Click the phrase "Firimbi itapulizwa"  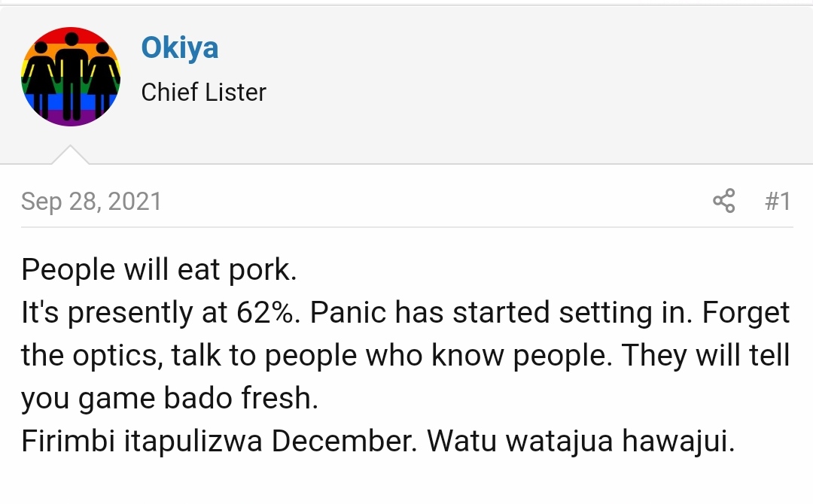(142, 442)
